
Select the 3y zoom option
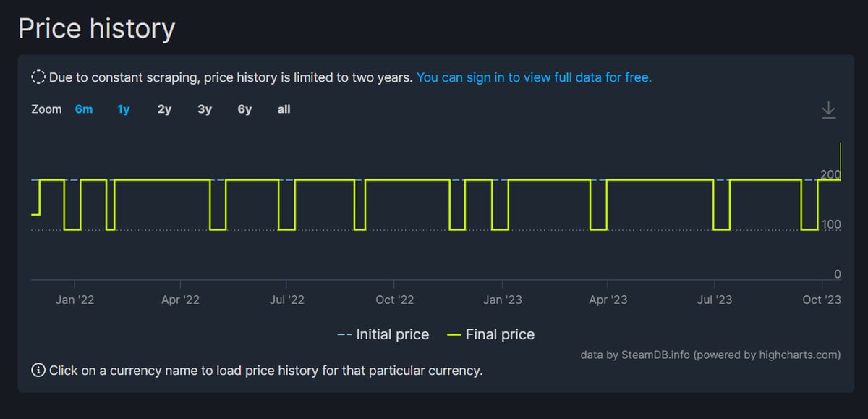point(205,109)
